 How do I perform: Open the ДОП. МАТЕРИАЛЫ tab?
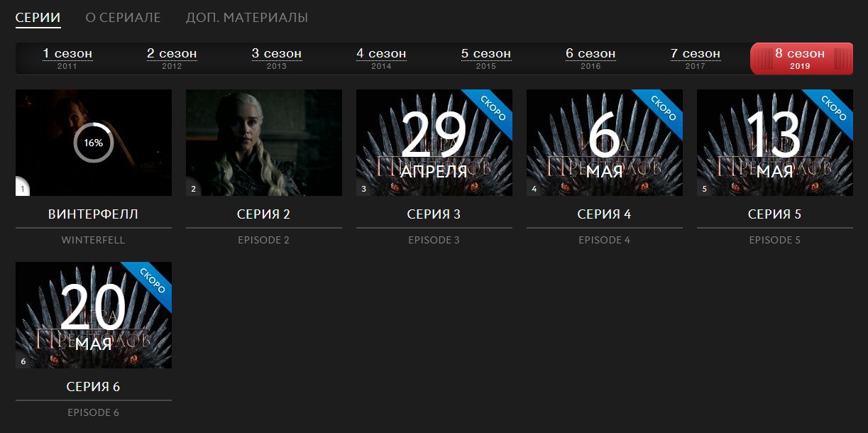(247, 18)
